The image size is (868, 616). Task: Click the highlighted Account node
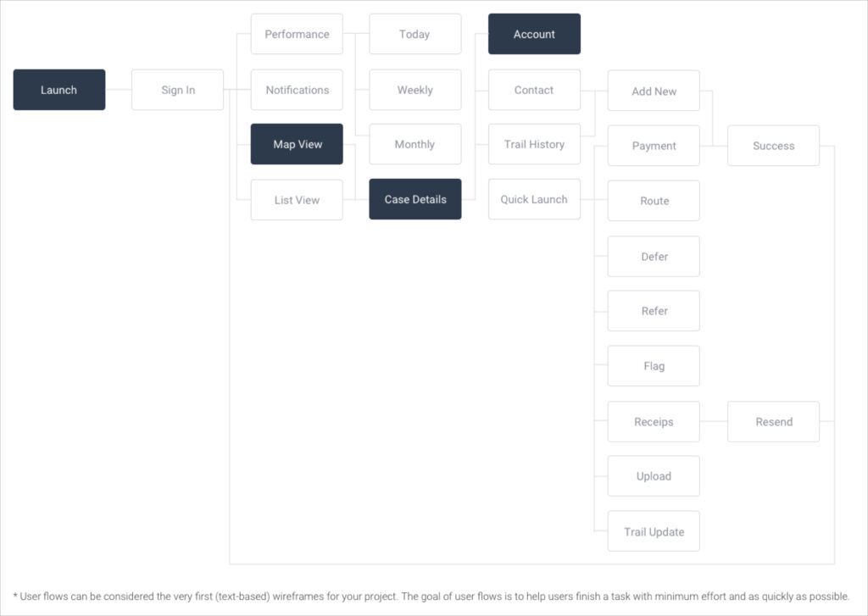[x=534, y=35]
